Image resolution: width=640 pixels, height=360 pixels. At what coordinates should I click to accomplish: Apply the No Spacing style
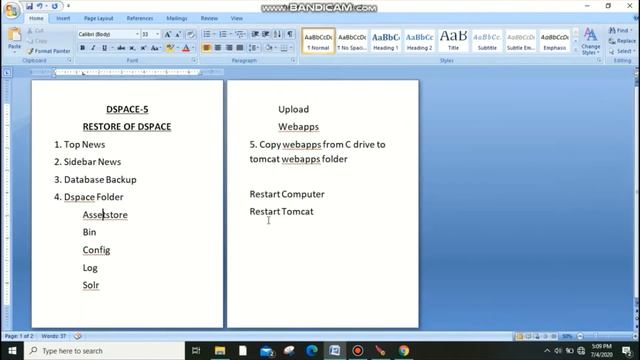click(352, 41)
